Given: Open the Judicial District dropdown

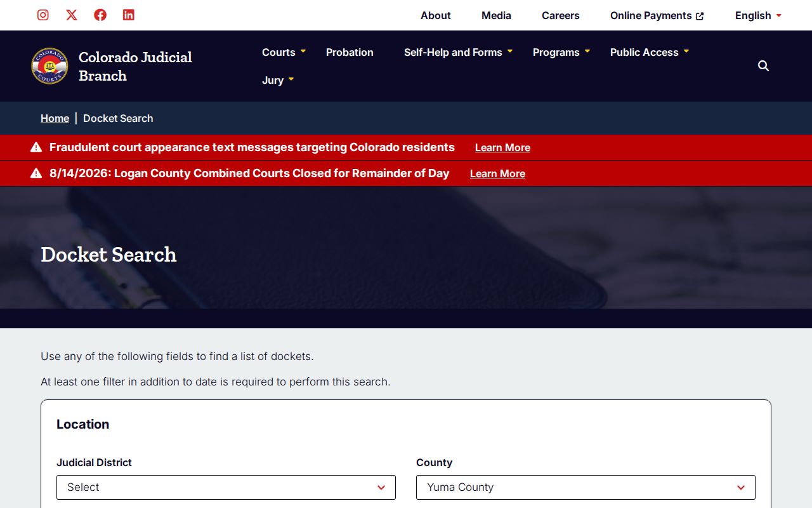Looking at the screenshot, I should coord(226,487).
